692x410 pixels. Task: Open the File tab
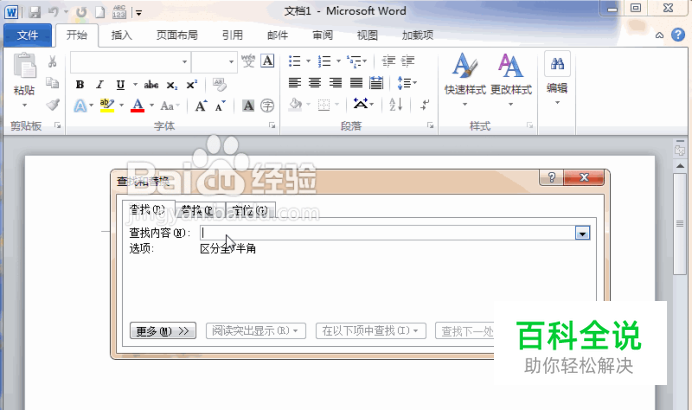[27, 35]
